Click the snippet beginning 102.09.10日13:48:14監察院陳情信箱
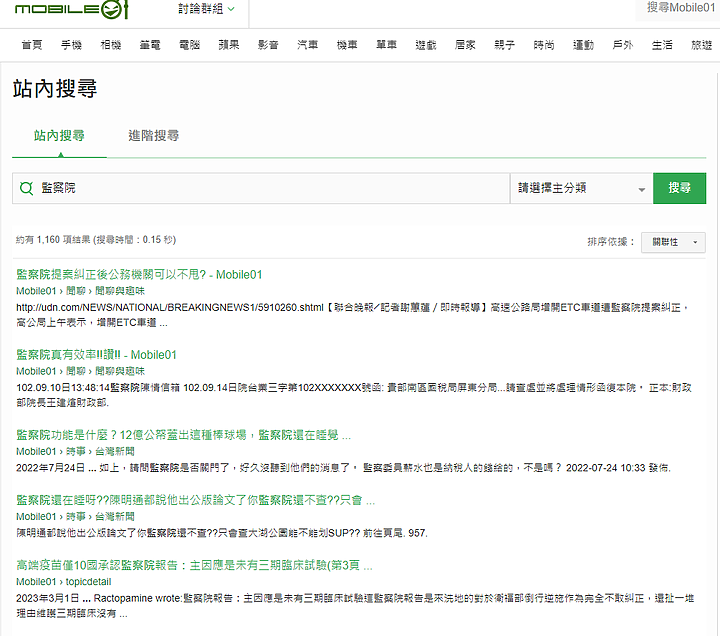The image size is (720, 636). tap(354, 395)
